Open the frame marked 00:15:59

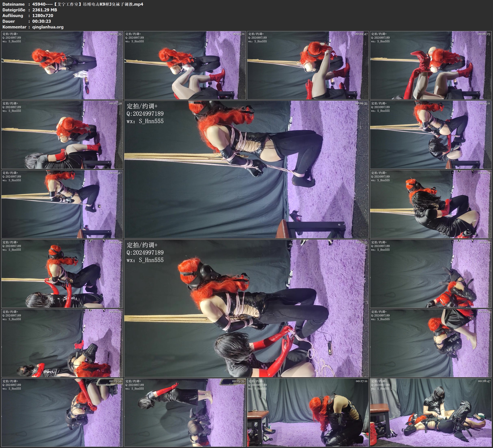[x=62, y=273]
